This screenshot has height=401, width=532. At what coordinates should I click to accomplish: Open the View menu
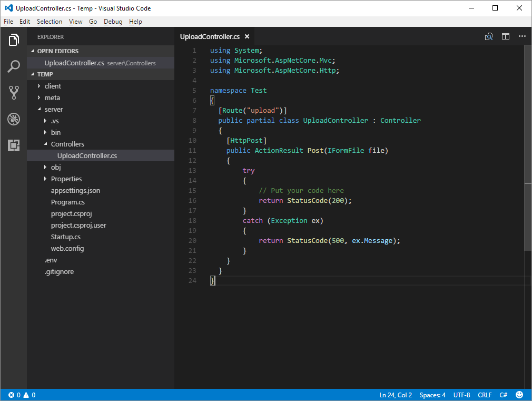(x=76, y=22)
